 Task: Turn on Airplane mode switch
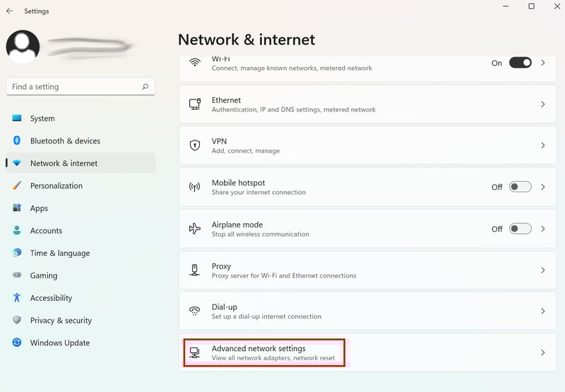click(520, 228)
